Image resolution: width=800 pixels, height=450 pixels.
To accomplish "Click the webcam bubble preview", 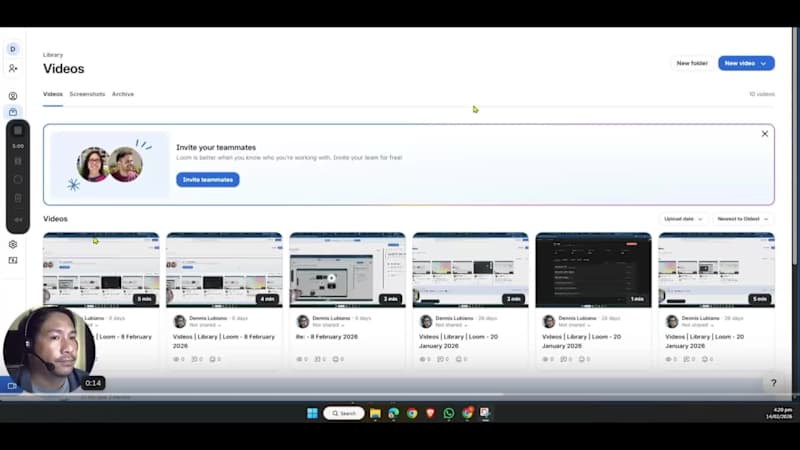I will [x=49, y=350].
